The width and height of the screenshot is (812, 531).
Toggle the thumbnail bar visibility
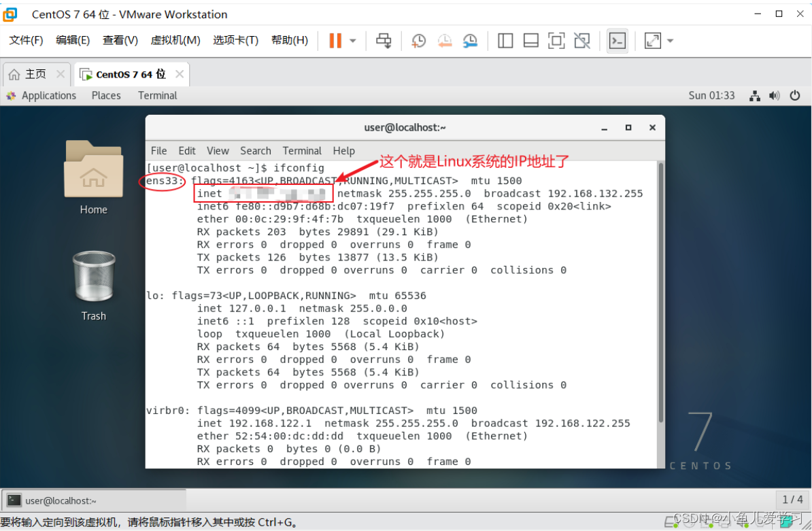tap(530, 41)
